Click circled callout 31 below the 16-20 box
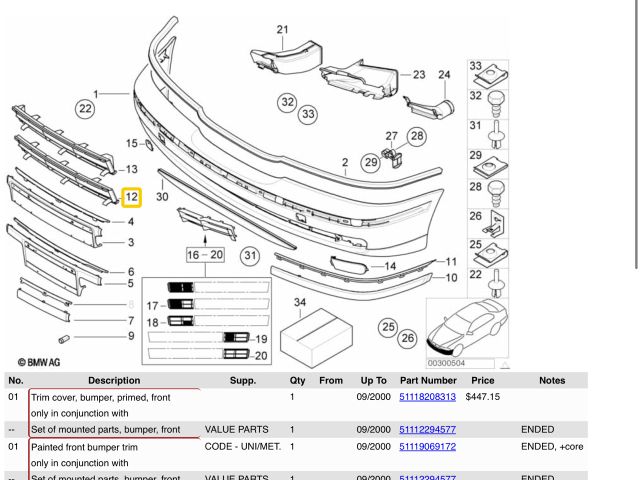Image resolution: width=640 pixels, height=480 pixels. click(250, 256)
